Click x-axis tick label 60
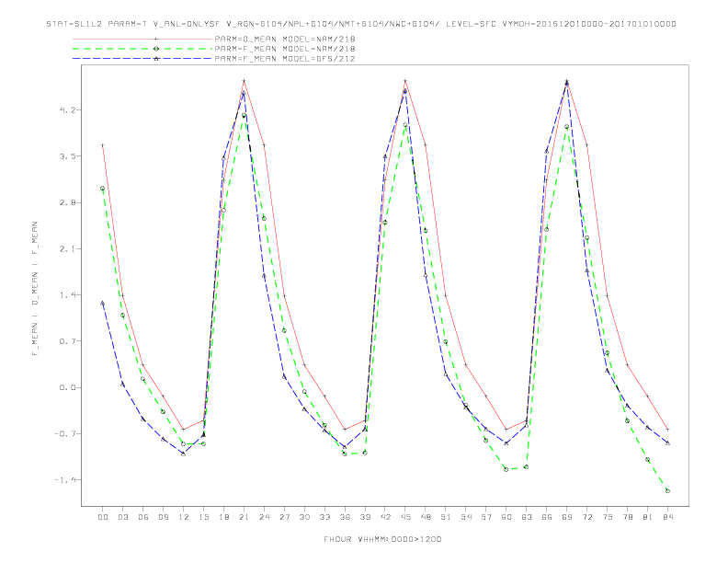Viewport: 728px width, 563px height. (x=506, y=517)
